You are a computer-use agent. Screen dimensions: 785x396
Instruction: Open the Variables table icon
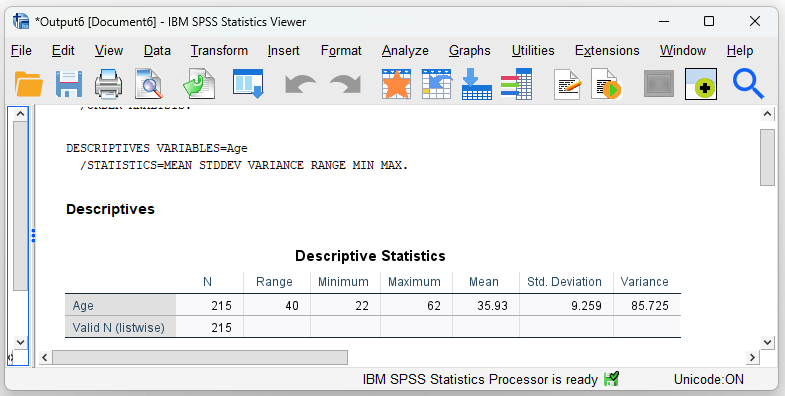click(516, 84)
